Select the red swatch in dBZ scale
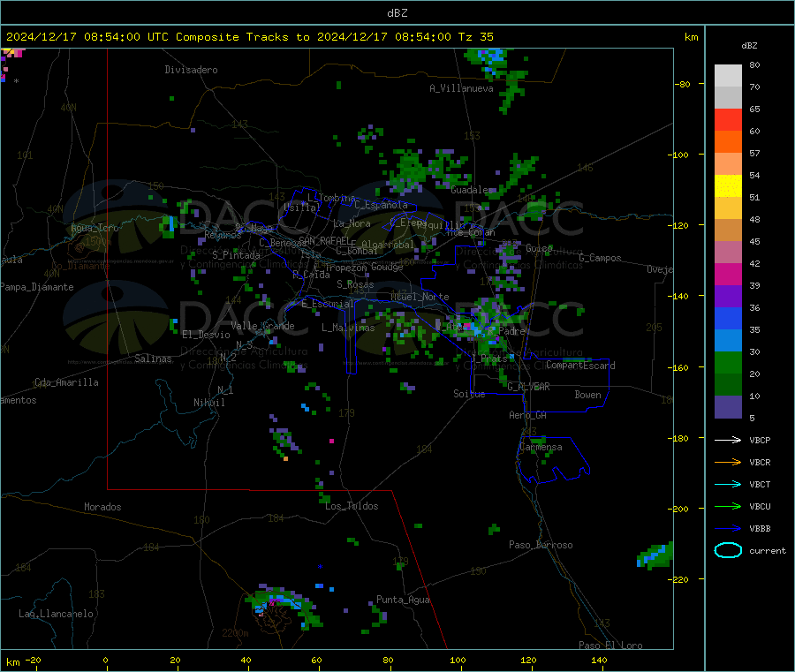The image size is (795, 672). point(728,119)
